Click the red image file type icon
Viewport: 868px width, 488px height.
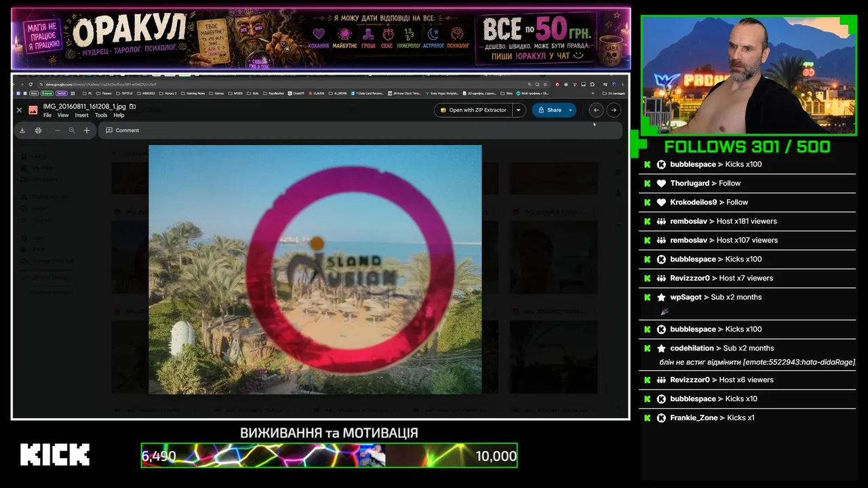(x=33, y=110)
